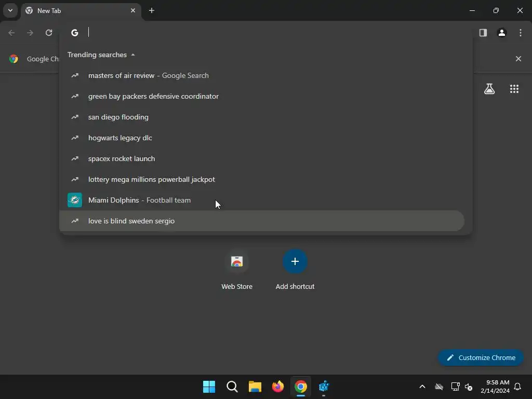Open the blue cube app in taskbar
This screenshot has height=399, width=532.
pyautogui.click(x=324, y=387)
